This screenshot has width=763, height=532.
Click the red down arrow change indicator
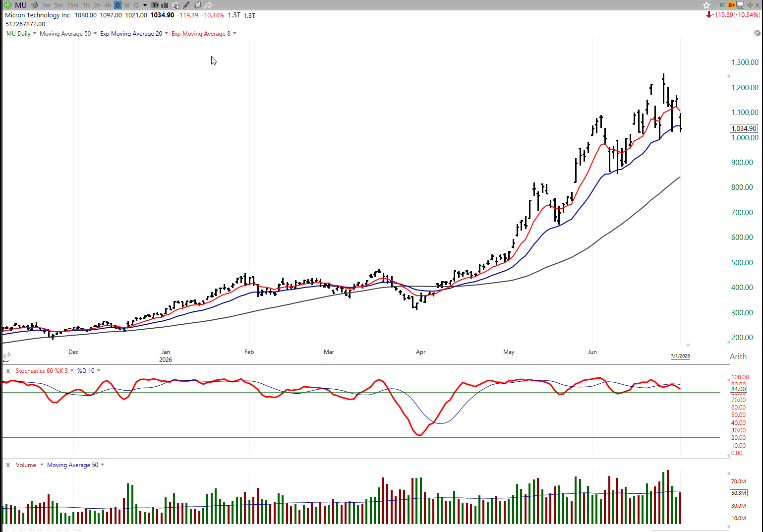point(709,15)
